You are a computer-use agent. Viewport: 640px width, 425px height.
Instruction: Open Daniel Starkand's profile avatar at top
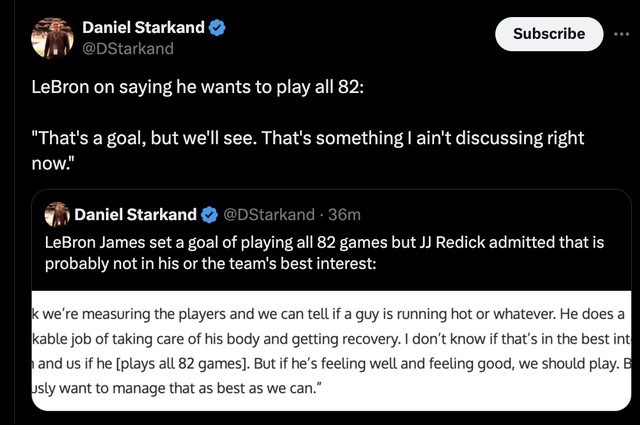(52, 37)
